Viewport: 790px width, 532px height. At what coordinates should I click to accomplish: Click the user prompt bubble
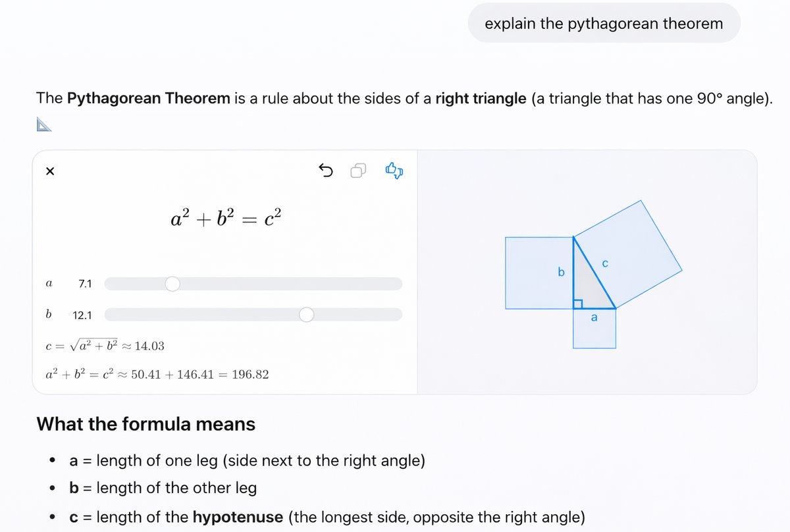point(604,23)
